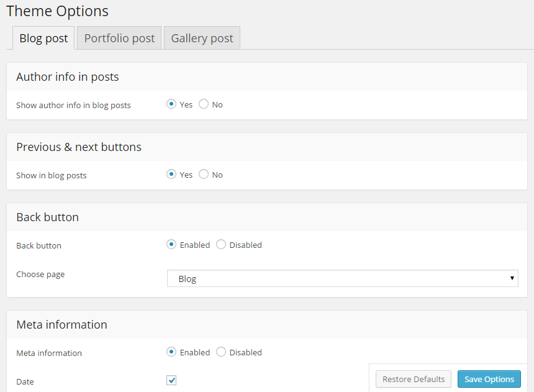
Task: Choose No for Show in blog posts
Action: (204, 175)
